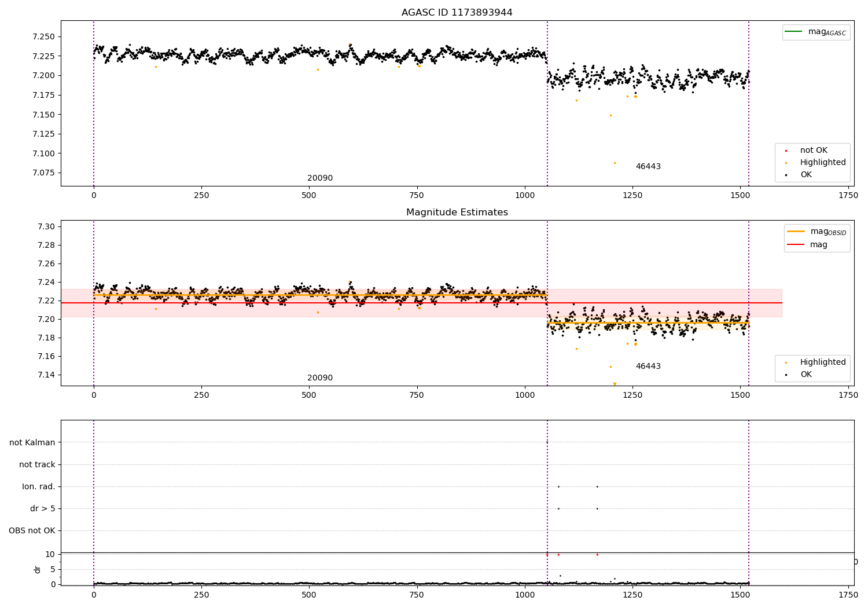Click the 7.18 y-axis tick label
The height and width of the screenshot is (608, 868).
[x=46, y=338]
